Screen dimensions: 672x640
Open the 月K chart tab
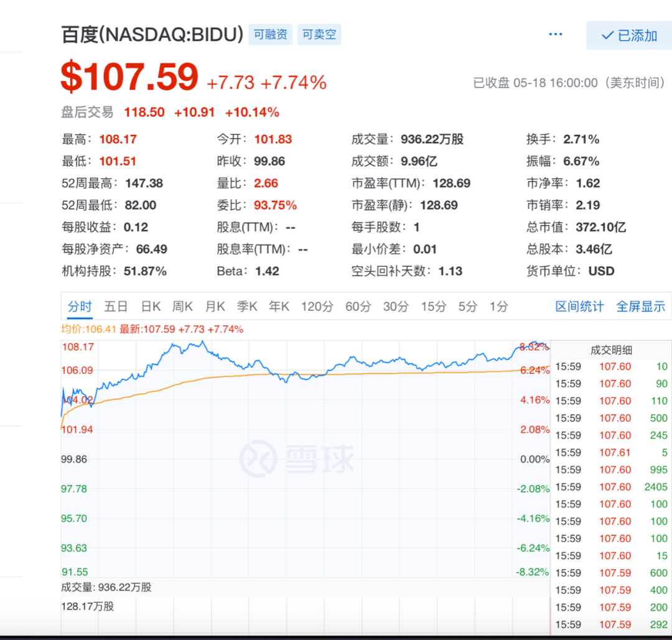[x=215, y=307]
